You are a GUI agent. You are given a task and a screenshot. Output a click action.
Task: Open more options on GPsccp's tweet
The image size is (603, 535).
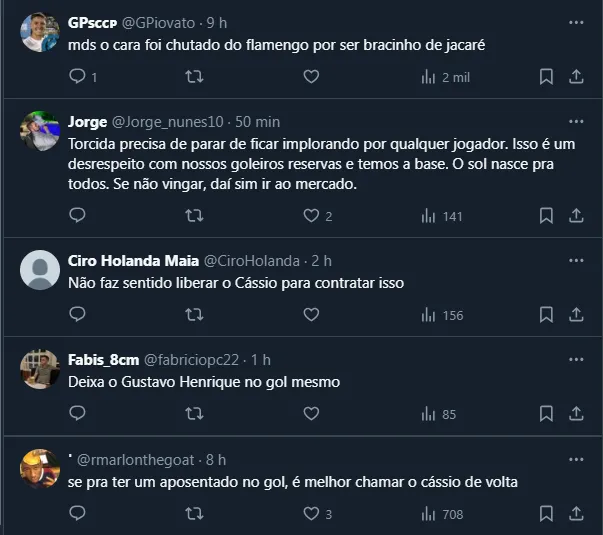tap(576, 21)
